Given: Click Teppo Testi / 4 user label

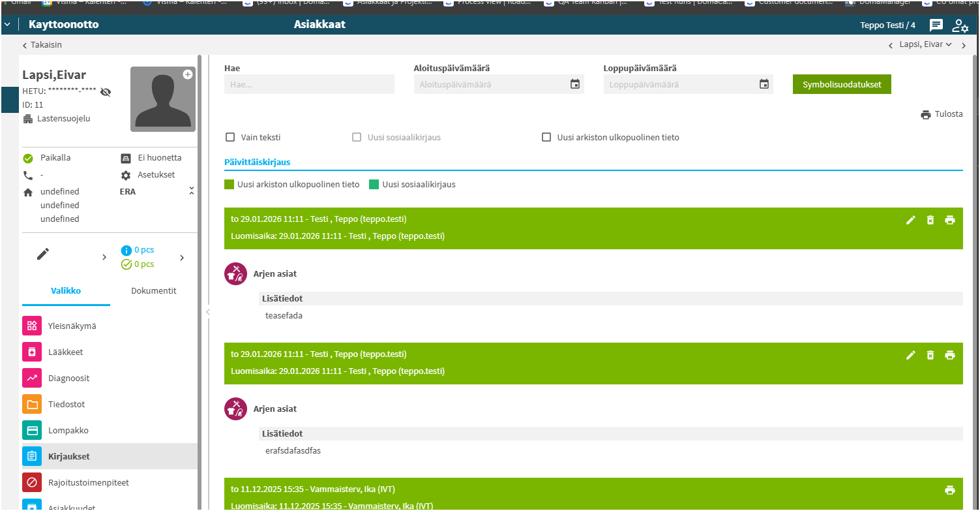Looking at the screenshot, I should click(887, 25).
